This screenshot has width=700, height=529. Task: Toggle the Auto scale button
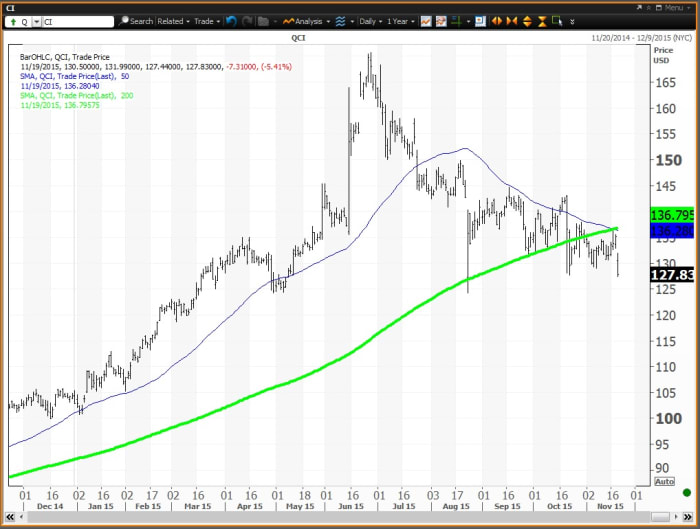[x=664, y=481]
